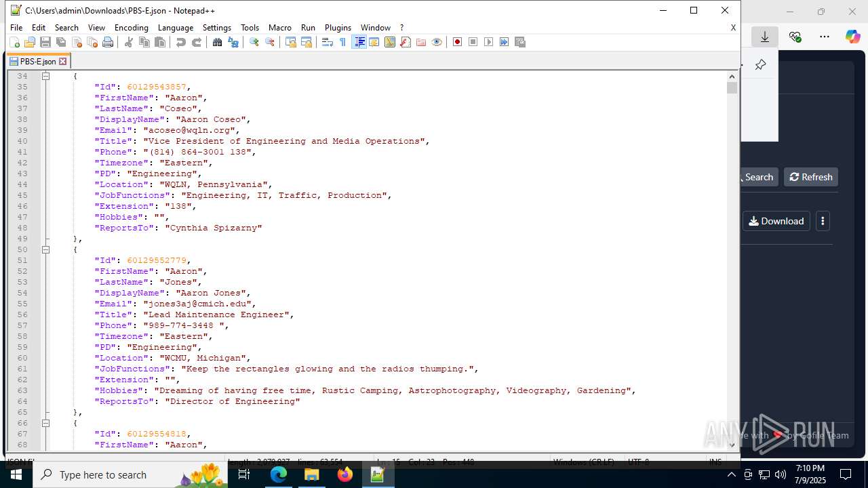Open Firefox from the taskbar
The height and width of the screenshot is (488, 868).
(x=345, y=474)
